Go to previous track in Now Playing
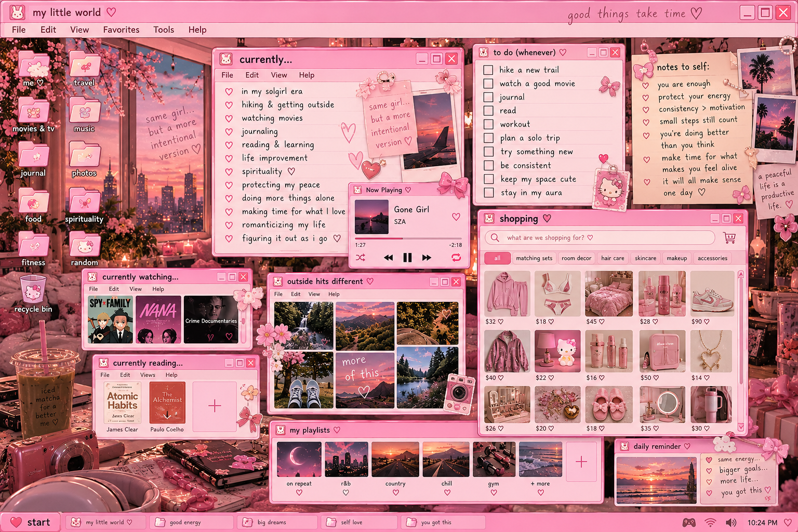Viewport: 798px width, 532px height. tap(388, 258)
